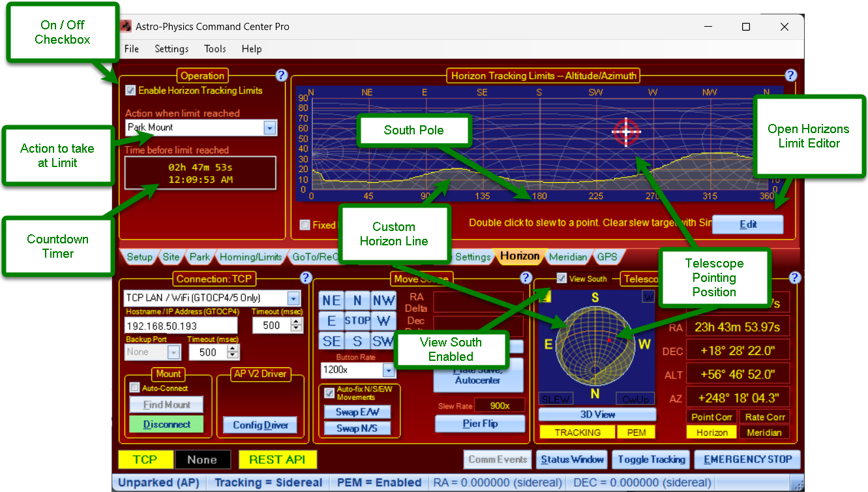Viewport: 868px width, 492px height.
Task: Increase the backup port Timeout value
Action: click(233, 348)
